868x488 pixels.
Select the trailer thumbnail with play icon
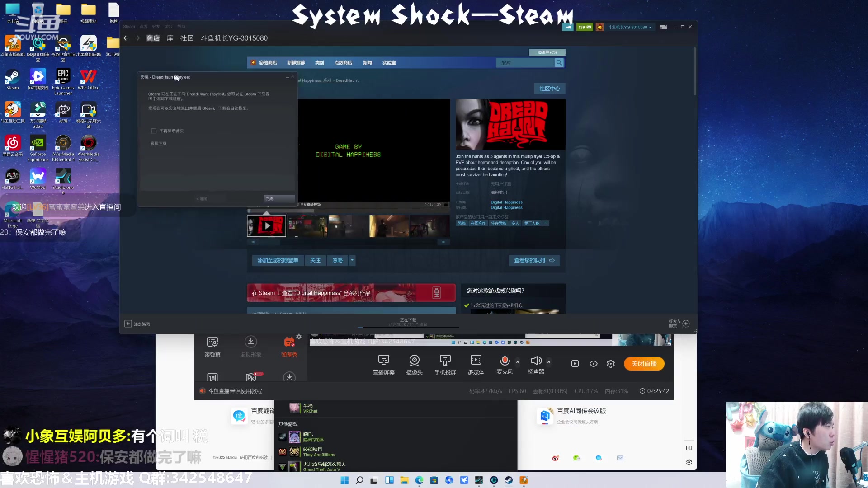coord(267,226)
